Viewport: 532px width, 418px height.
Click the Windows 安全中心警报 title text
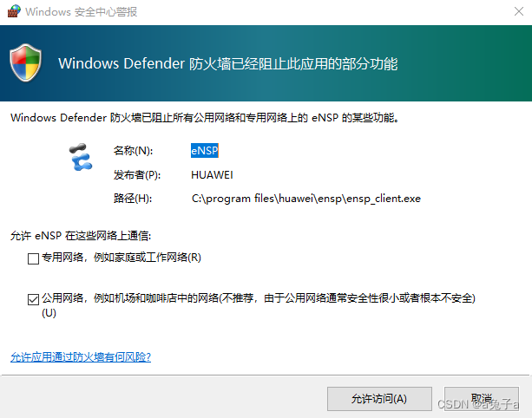(81, 11)
